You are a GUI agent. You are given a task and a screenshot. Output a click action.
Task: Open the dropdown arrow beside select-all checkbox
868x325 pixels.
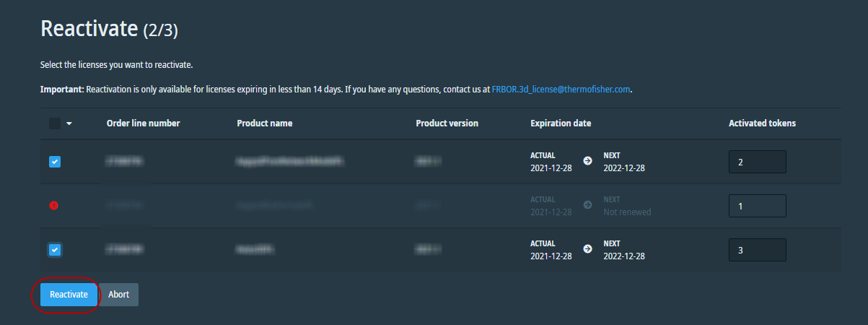pyautogui.click(x=69, y=123)
